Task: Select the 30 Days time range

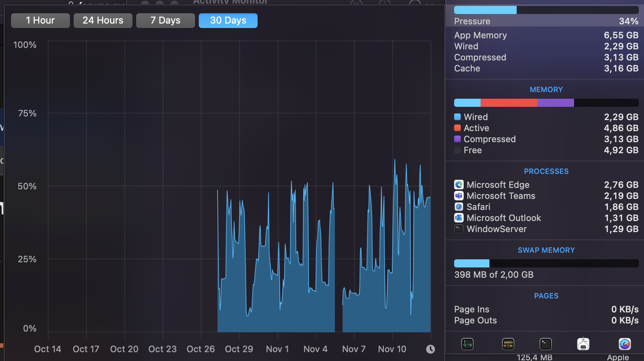Action: pyautogui.click(x=228, y=21)
